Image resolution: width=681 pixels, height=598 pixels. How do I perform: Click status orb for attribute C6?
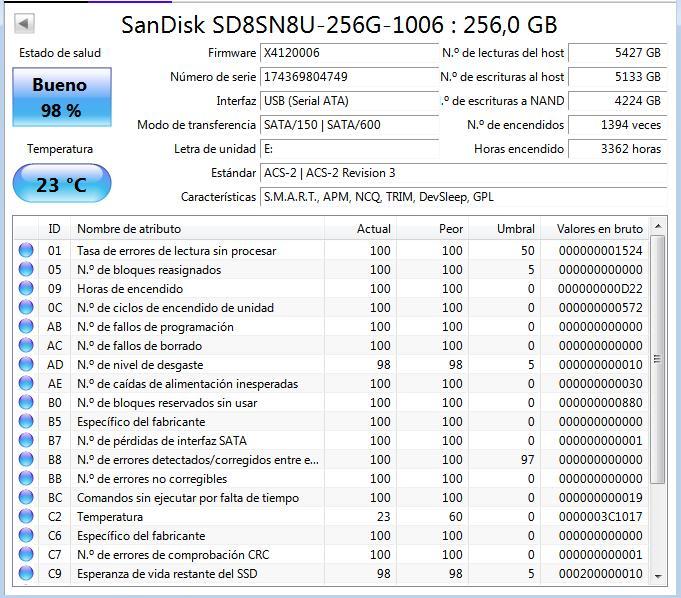pyautogui.click(x=26, y=536)
